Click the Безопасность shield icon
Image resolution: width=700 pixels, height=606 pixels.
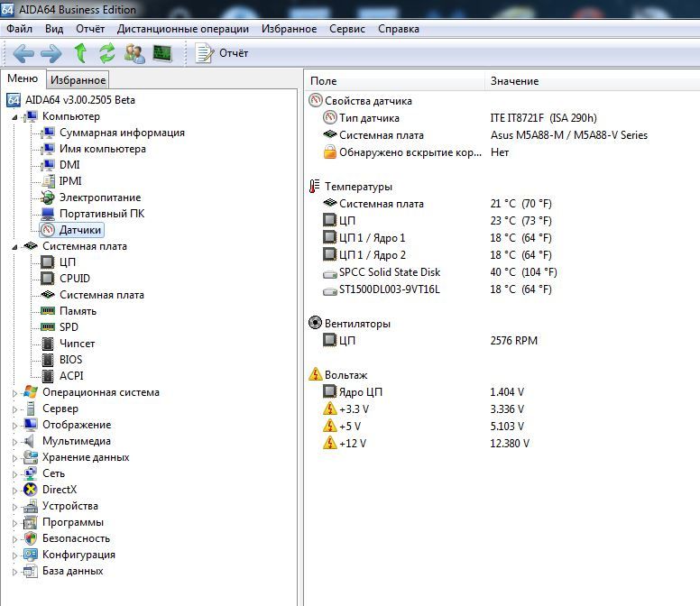pos(31,538)
